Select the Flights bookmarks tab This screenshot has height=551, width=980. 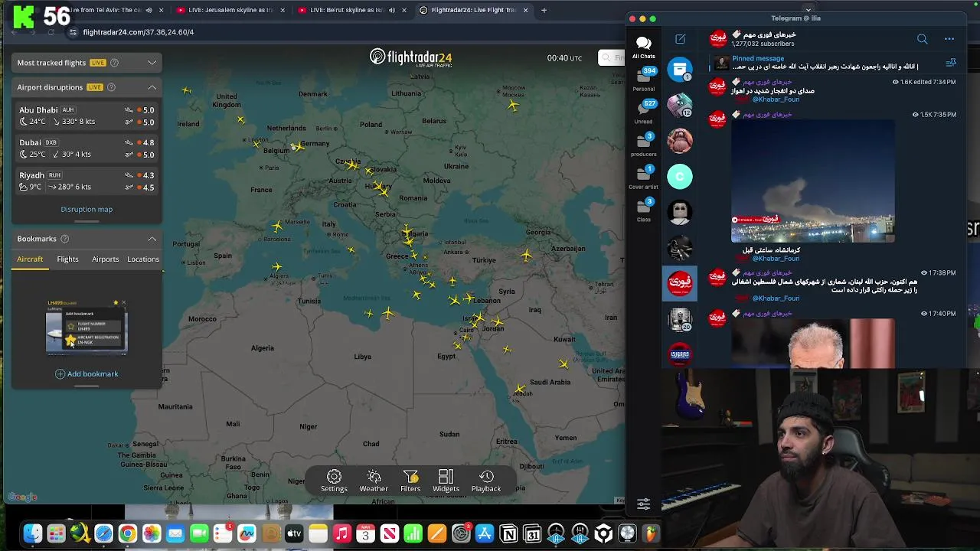[67, 259]
